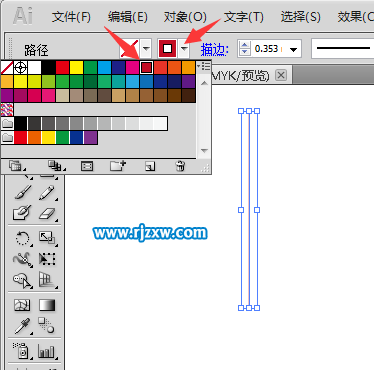Open the 对象(O) menu
This screenshot has width=374, height=370.
coord(185,17)
